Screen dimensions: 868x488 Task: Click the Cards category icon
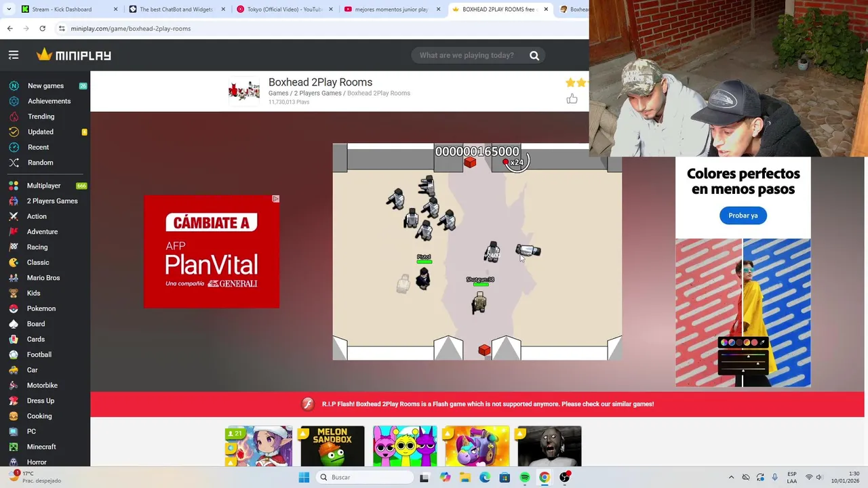click(14, 340)
